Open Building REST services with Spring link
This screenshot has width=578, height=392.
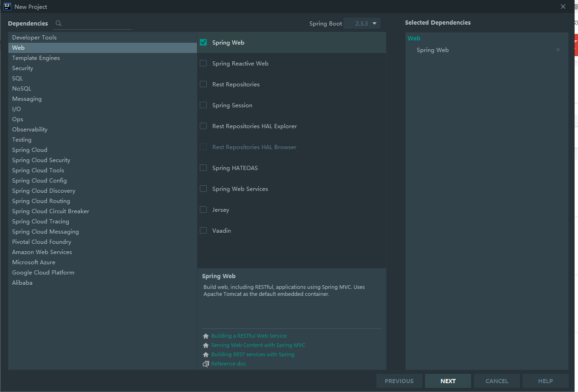[253, 354]
